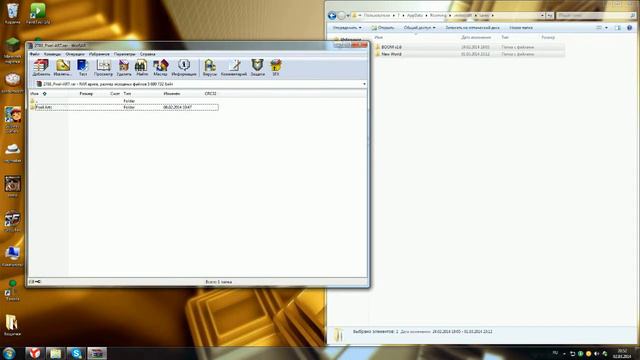
Task: Click the WinRAR Delete (Удалить) toolbar icon
Action: tap(124, 68)
